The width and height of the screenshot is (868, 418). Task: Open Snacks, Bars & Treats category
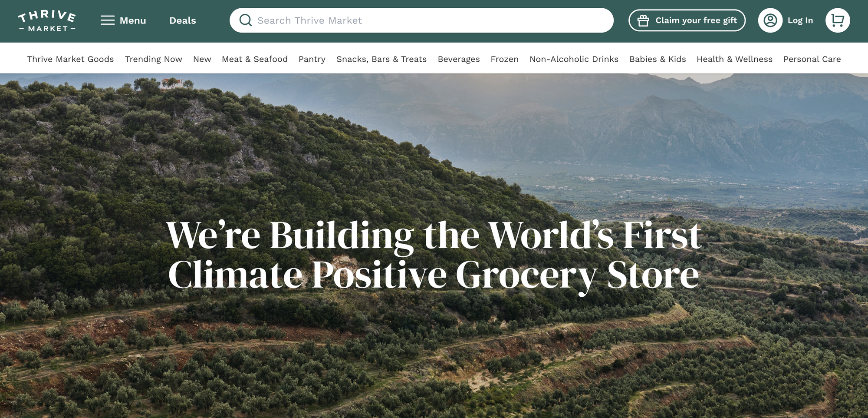381,59
